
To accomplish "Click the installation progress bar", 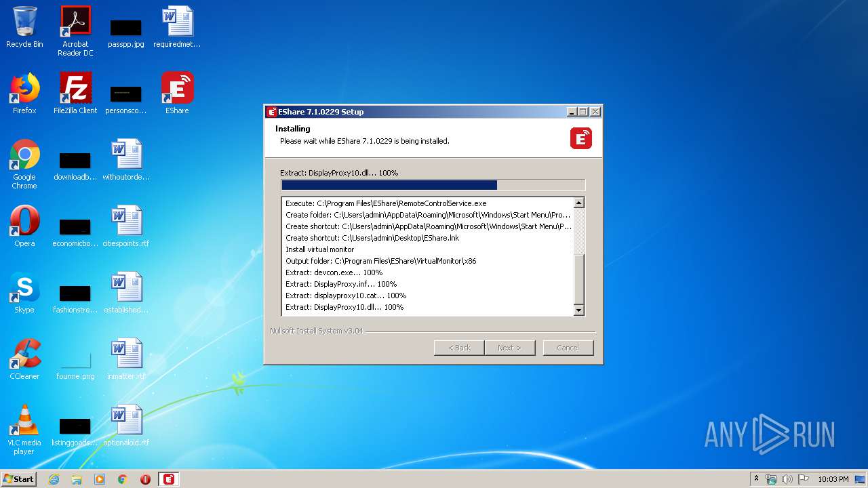I will coord(433,185).
